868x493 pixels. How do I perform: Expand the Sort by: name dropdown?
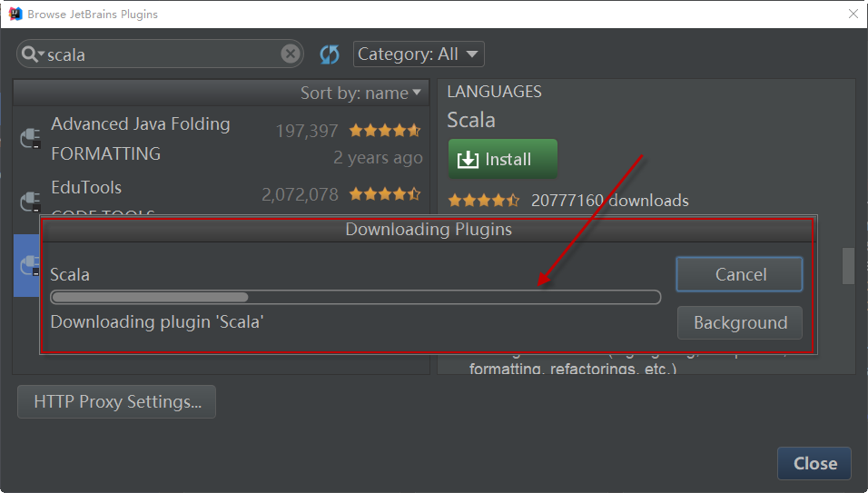click(360, 93)
